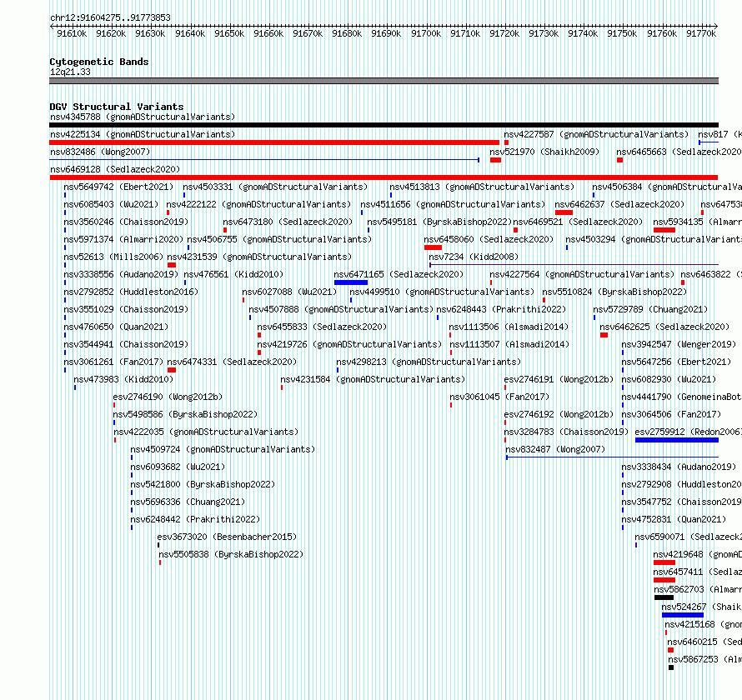Open nsv476561 (Kidd2010) label
The height and width of the screenshot is (700, 742).
(x=233, y=274)
